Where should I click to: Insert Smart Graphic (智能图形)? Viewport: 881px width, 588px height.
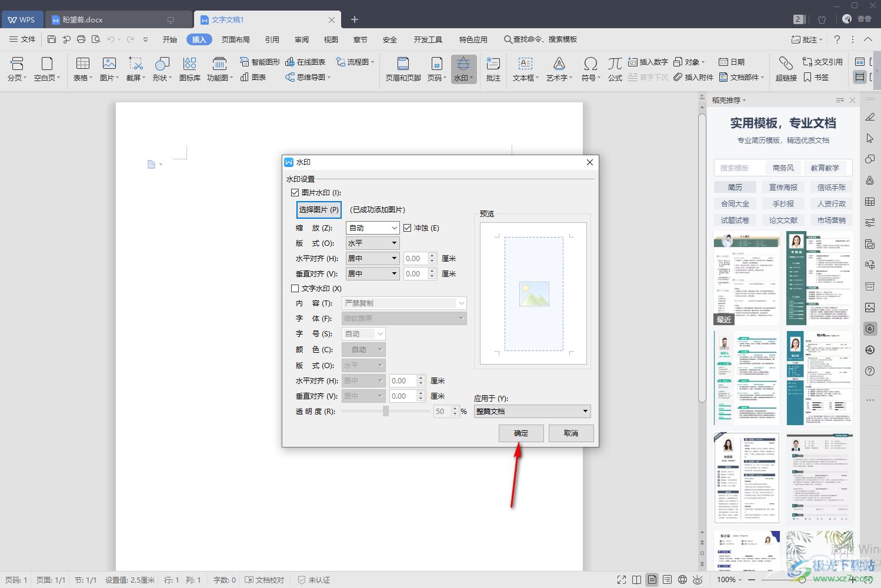pyautogui.click(x=259, y=62)
